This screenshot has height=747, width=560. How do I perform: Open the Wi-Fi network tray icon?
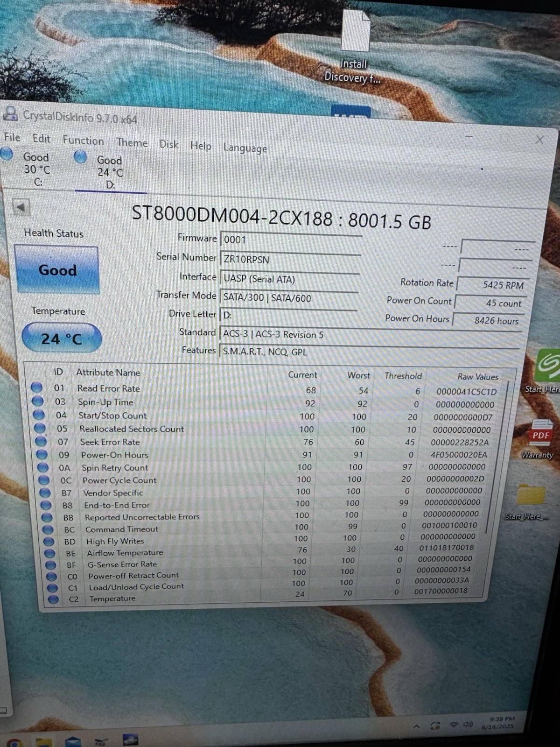454,725
